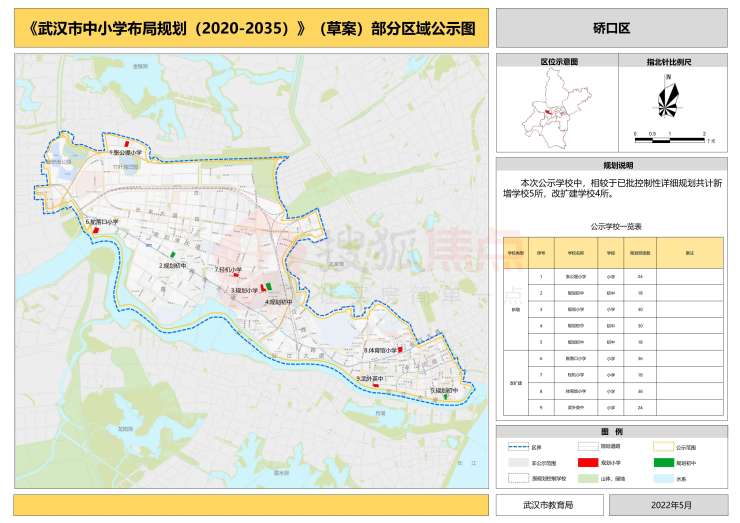
Task: Click the red marker for 舵落口小学
Action: pos(96,230)
